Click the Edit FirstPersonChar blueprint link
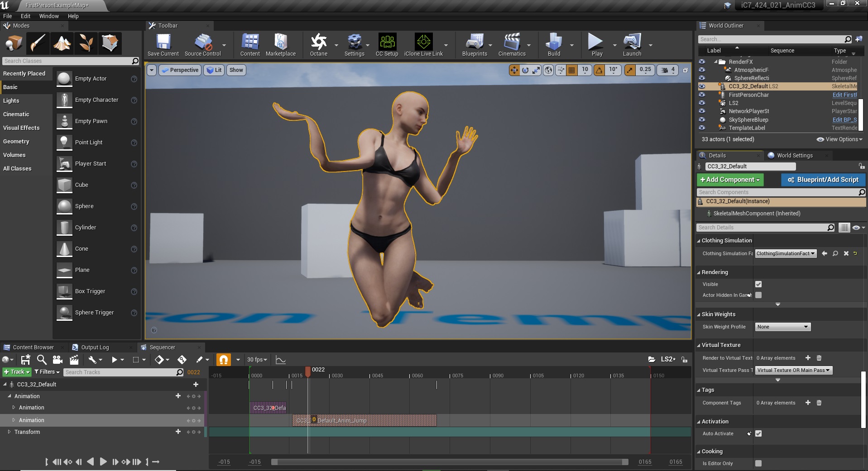This screenshot has height=471, width=868. 845,95
